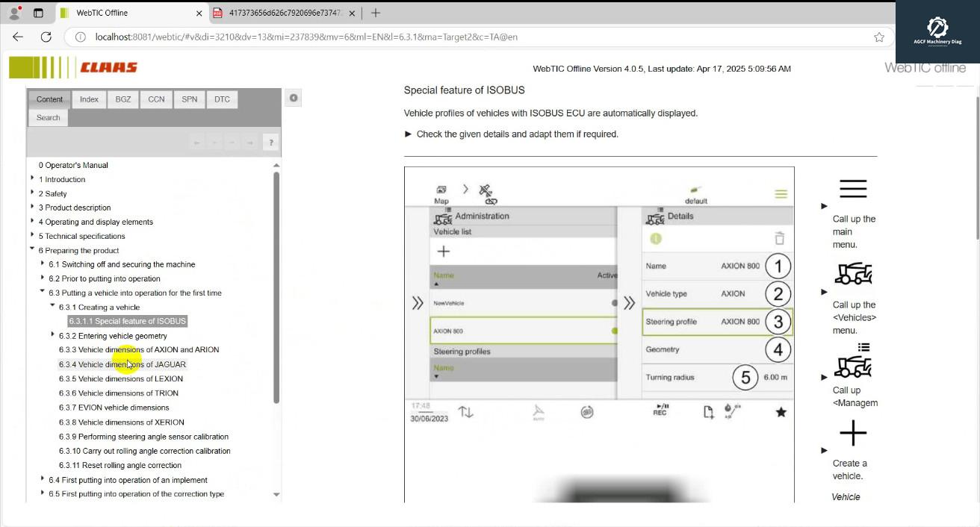
Task: Expand '6.4 First putting into operation of an implement'
Action: 42,479
